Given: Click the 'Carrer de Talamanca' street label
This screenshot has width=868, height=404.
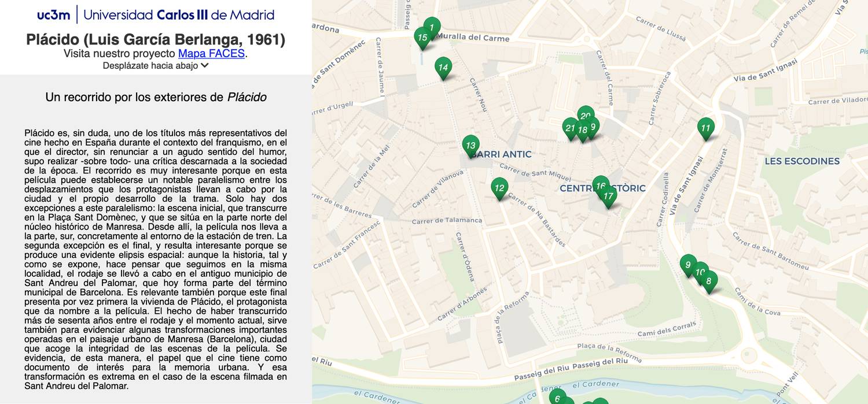Looking at the screenshot, I should [447, 220].
